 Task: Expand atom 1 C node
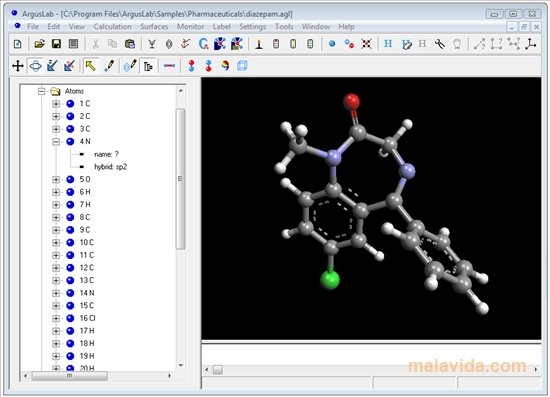(56, 104)
